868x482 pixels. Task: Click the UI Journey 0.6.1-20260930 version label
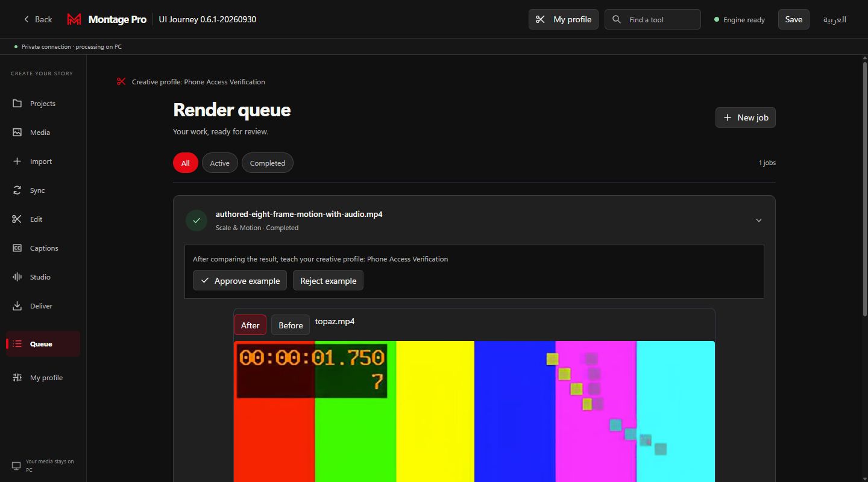point(207,19)
